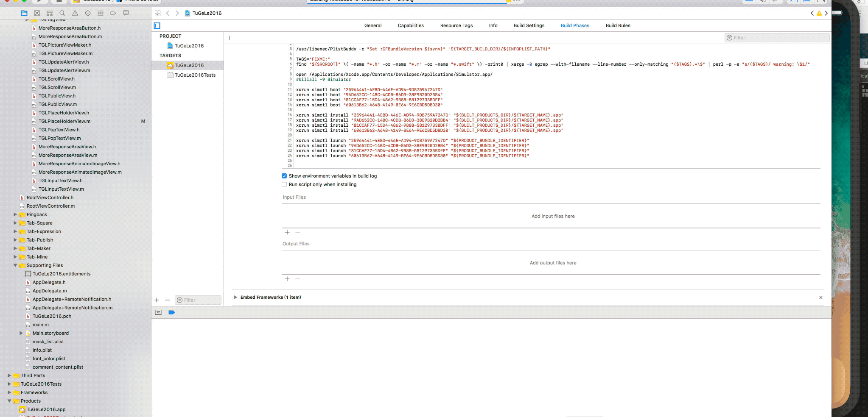Open the related items grid menu
This screenshot has width=868, height=417.
coord(158,13)
